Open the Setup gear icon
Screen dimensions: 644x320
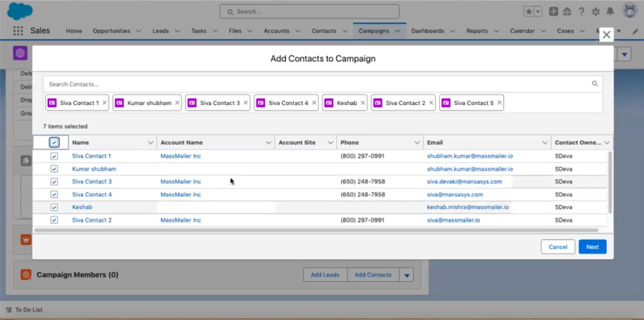point(596,11)
